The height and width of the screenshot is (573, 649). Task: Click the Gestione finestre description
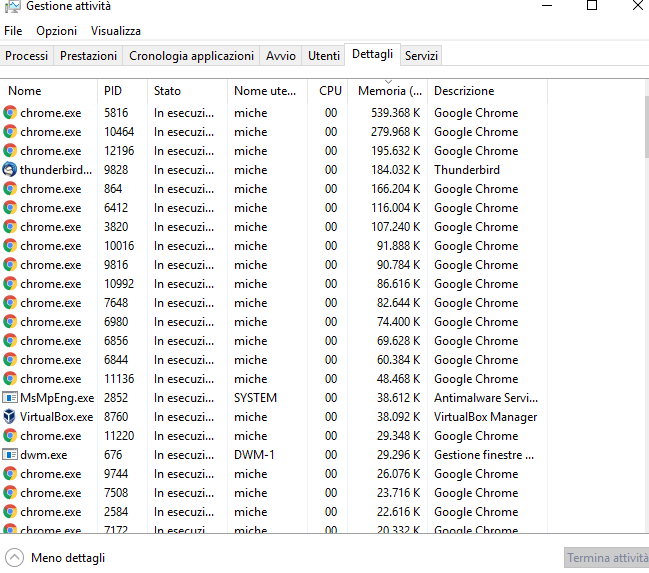click(x=484, y=455)
